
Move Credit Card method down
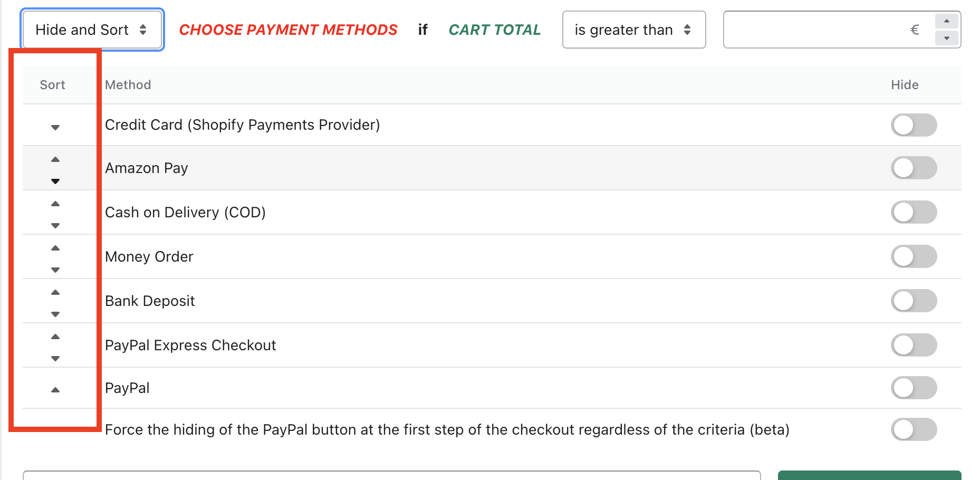coord(55,127)
